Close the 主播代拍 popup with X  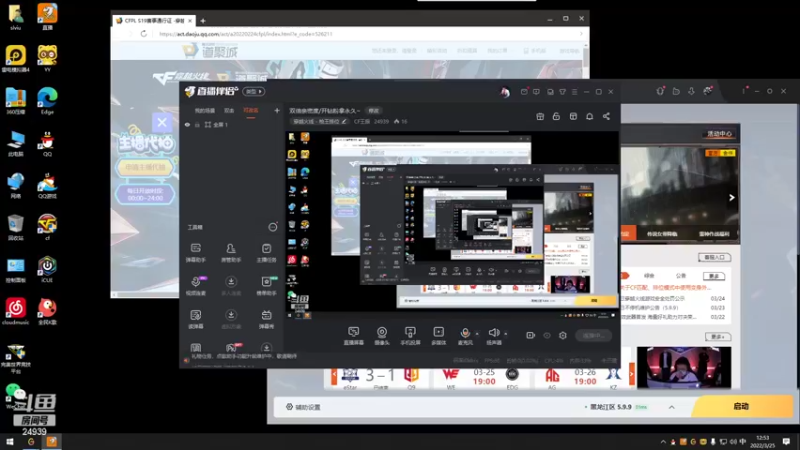coord(162,122)
